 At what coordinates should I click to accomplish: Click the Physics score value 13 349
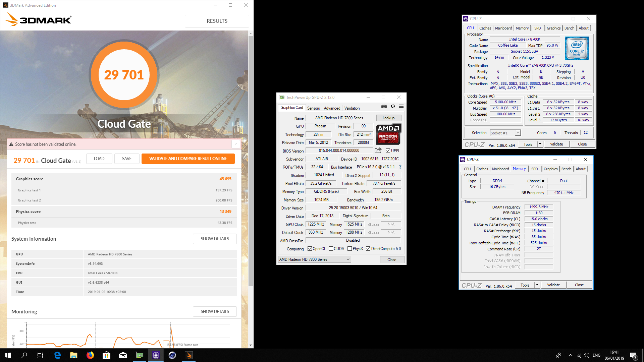(x=225, y=212)
